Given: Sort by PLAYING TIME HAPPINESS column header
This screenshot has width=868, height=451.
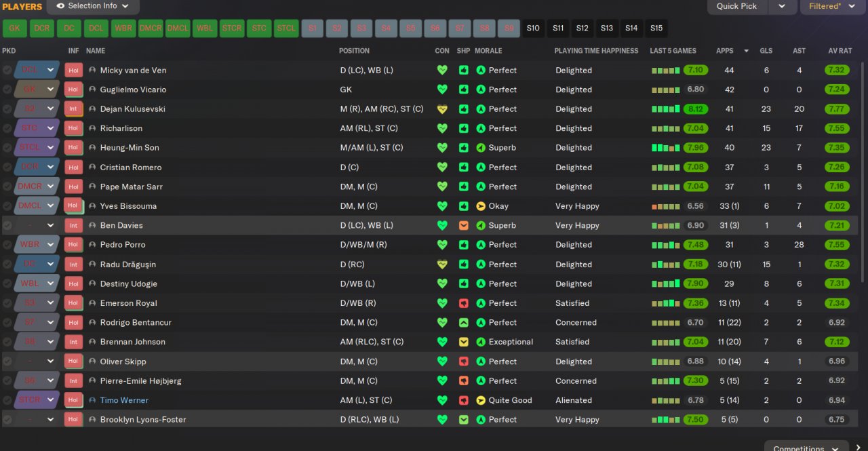Looking at the screenshot, I should 596,51.
